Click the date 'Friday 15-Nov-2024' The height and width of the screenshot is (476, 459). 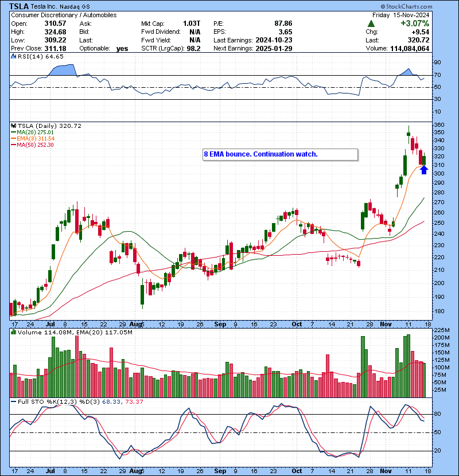tap(400, 15)
